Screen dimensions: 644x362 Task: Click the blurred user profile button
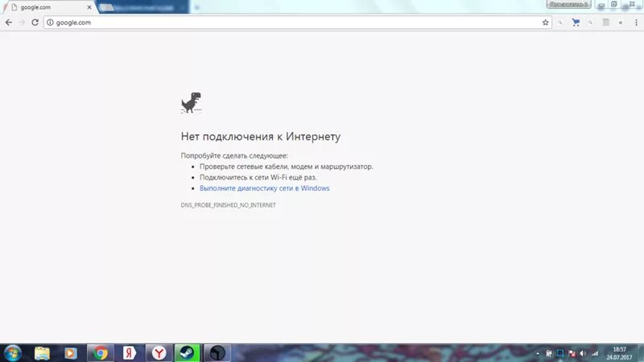click(568, 5)
